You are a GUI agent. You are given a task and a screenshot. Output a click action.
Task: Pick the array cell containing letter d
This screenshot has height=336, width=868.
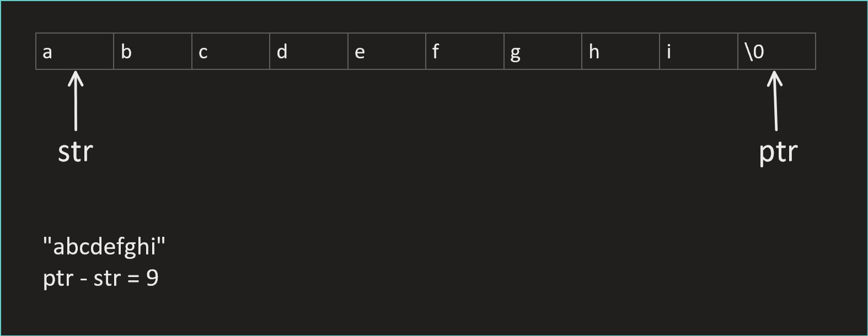click(309, 51)
